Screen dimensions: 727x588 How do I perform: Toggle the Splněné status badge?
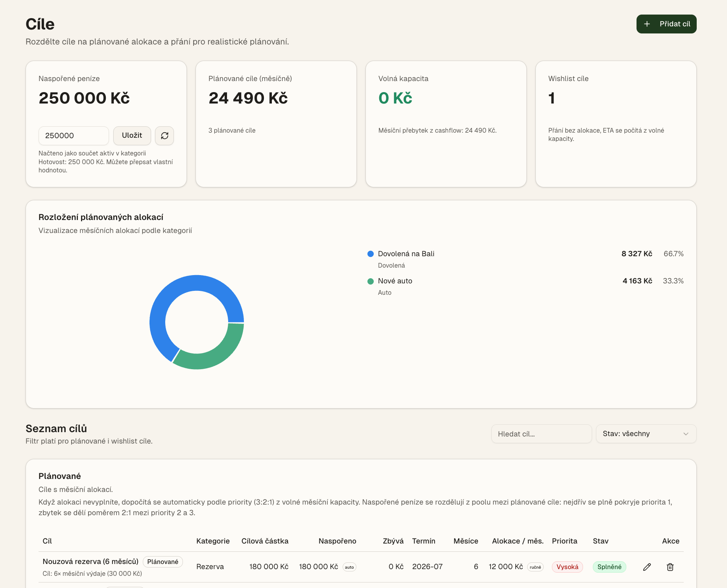coord(609,567)
